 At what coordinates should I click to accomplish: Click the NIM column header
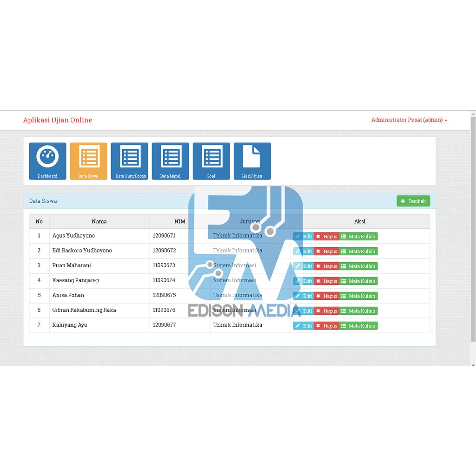180,222
